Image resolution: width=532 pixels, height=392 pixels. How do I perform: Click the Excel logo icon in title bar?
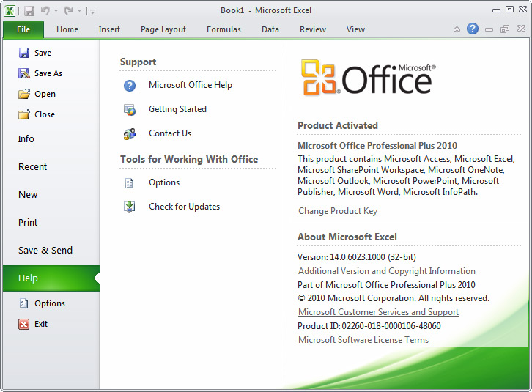(x=10, y=11)
